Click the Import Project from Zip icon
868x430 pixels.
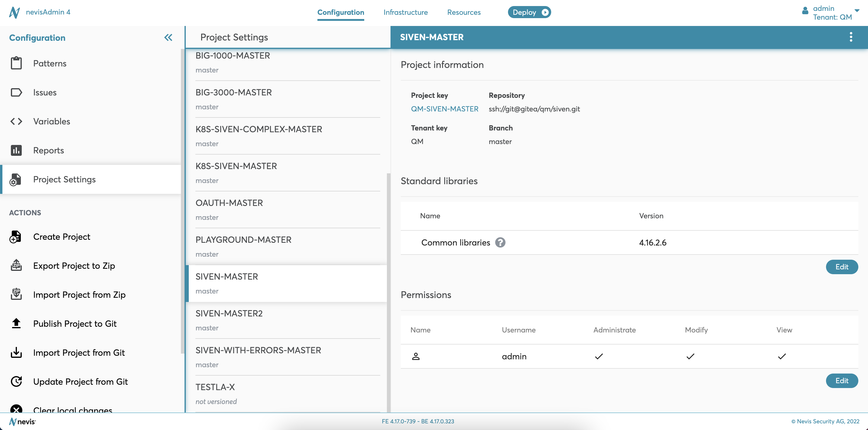[x=16, y=294]
